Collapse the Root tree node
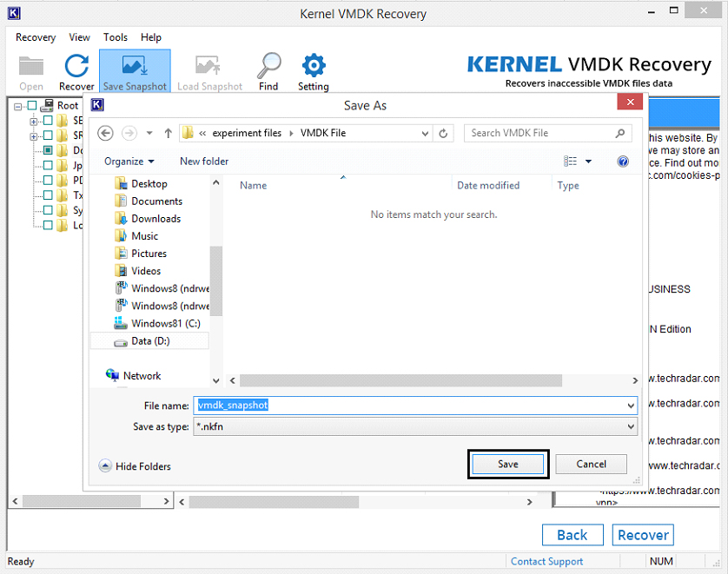The height and width of the screenshot is (574, 728). coord(17,107)
